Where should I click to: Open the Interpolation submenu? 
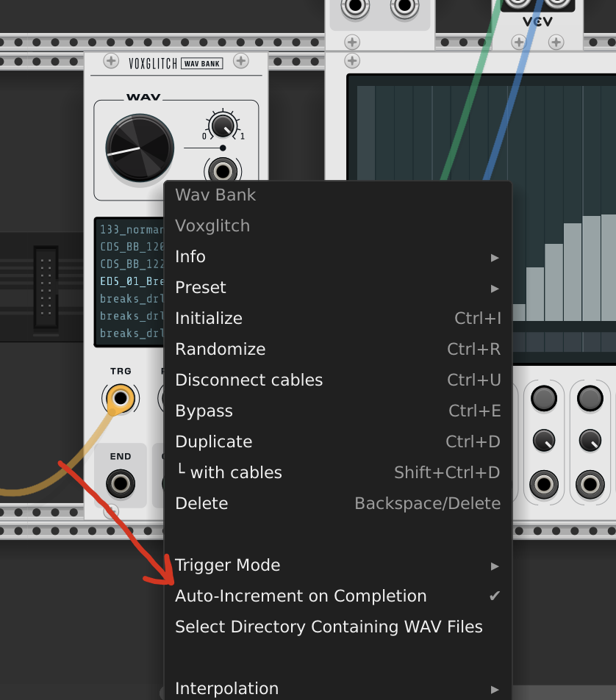pyautogui.click(x=226, y=688)
